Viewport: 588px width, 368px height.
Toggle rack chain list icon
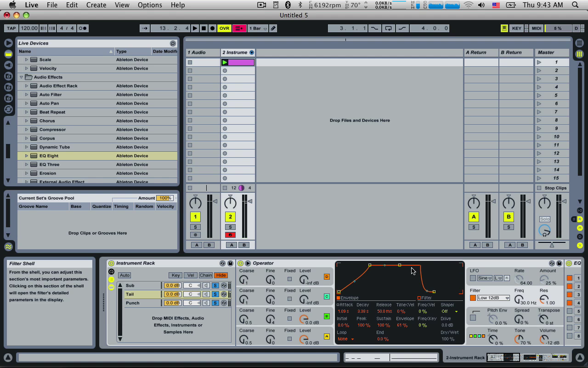click(111, 279)
